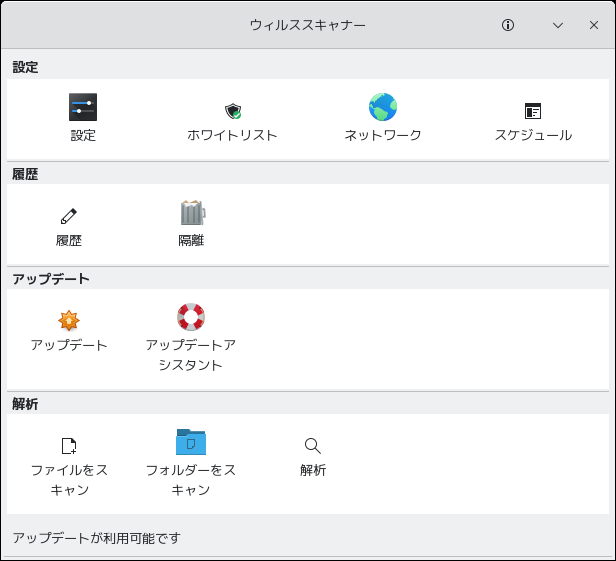
Task: Open the 履歴 pencil icon
Action: pos(69,214)
